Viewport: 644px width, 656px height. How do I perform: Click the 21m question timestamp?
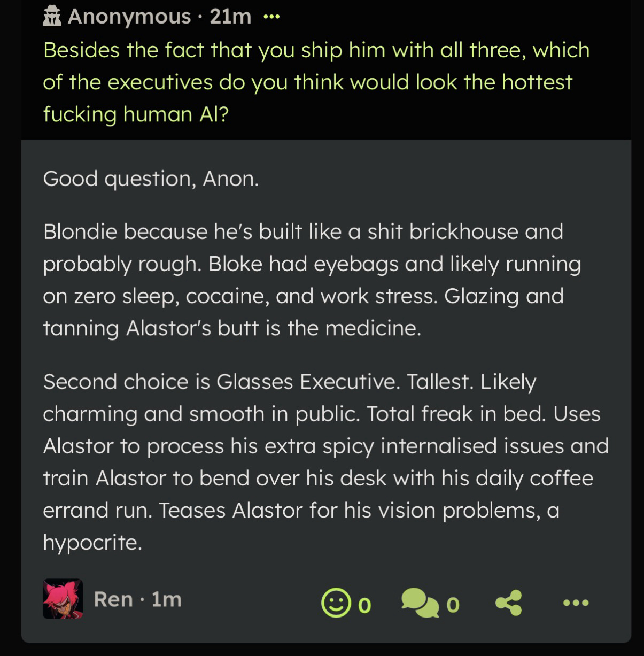[230, 17]
